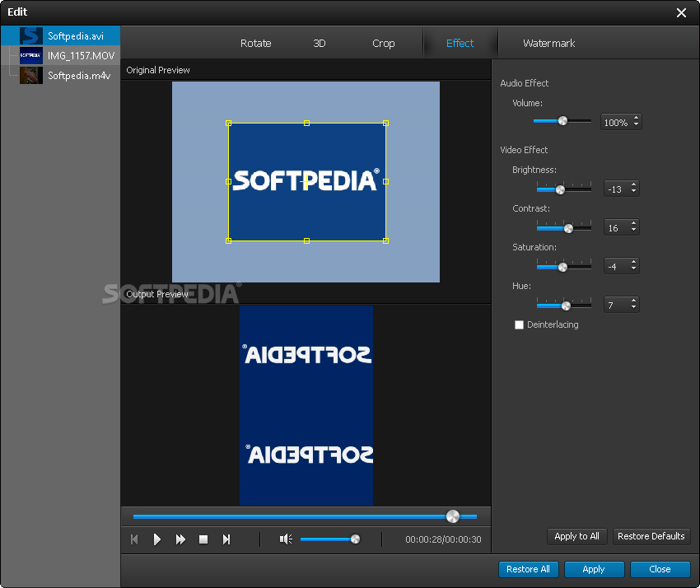Open the Crop tab
Image resolution: width=700 pixels, height=588 pixels.
(x=383, y=44)
